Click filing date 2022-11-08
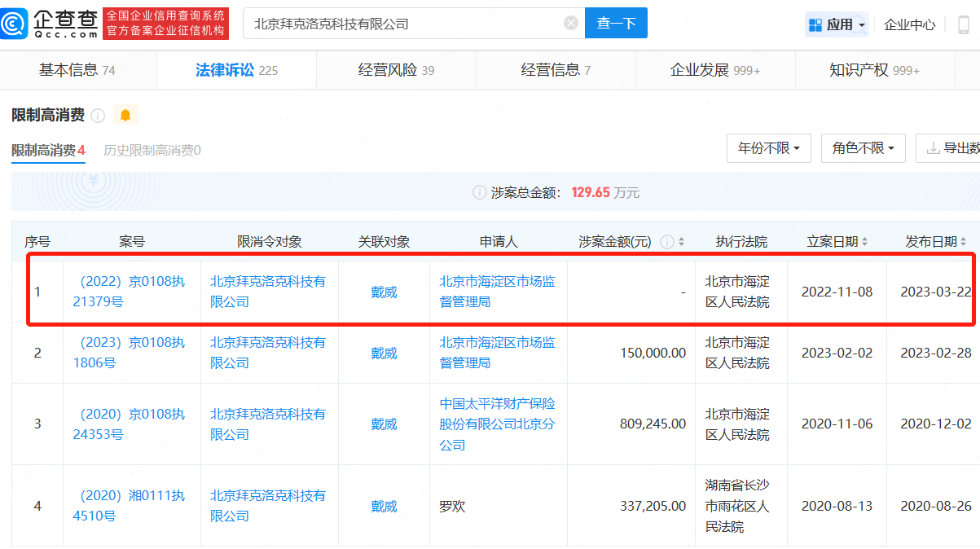The image size is (980, 549). 837,292
